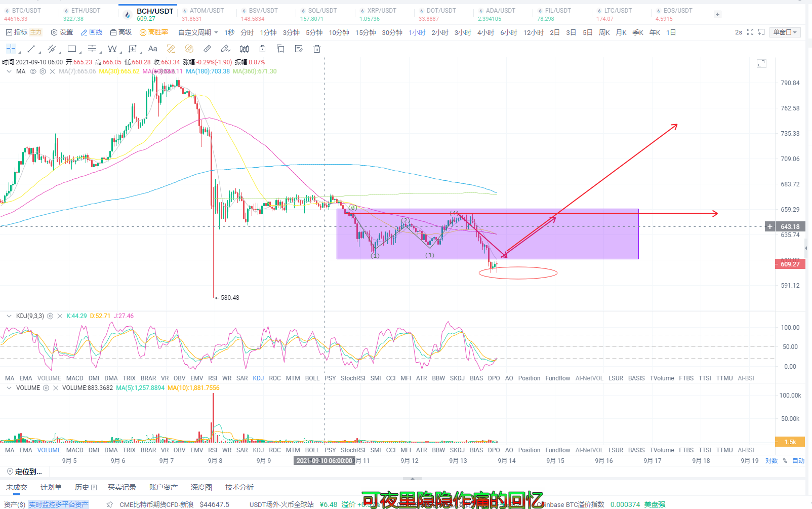Click the star icon beside CME futures
This screenshot has width=812, height=509.
109,504
